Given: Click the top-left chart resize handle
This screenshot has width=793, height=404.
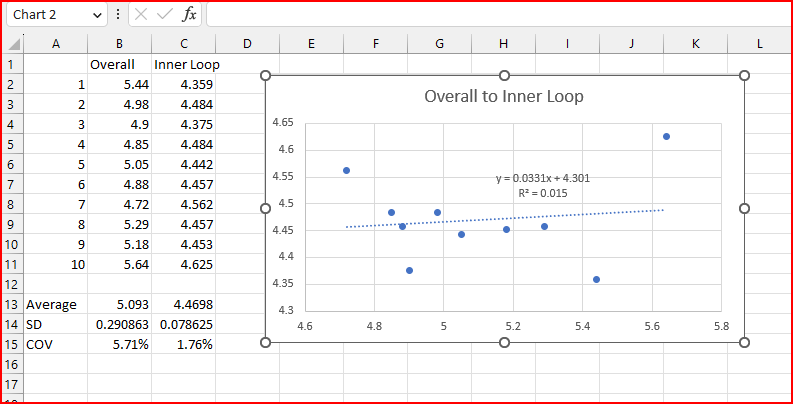Looking at the screenshot, I should click(266, 76).
